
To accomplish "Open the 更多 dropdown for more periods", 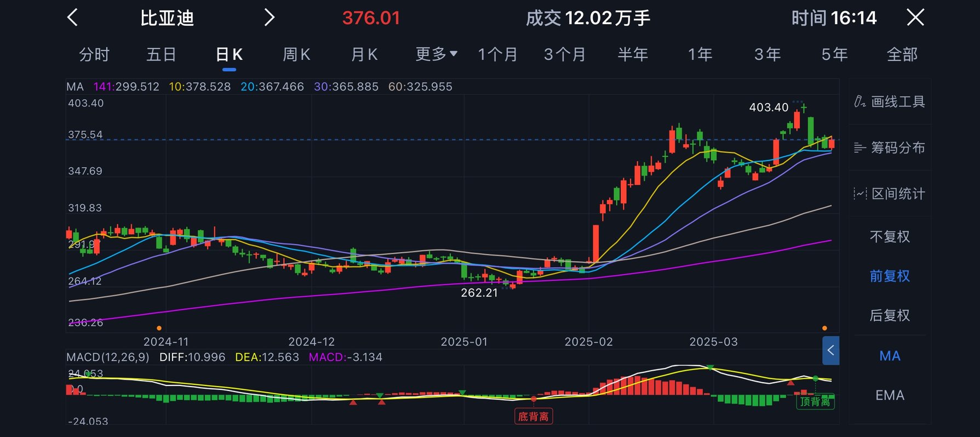I will pos(436,54).
